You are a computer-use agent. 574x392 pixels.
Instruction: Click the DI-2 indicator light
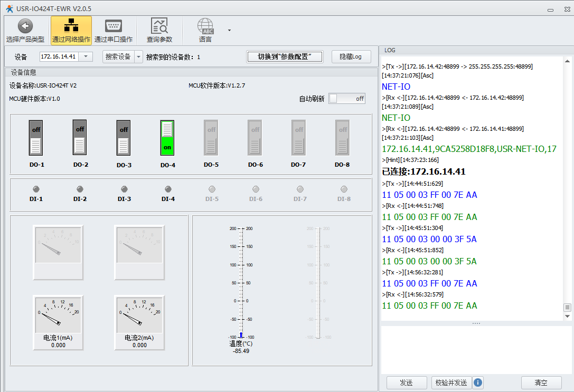click(80, 189)
